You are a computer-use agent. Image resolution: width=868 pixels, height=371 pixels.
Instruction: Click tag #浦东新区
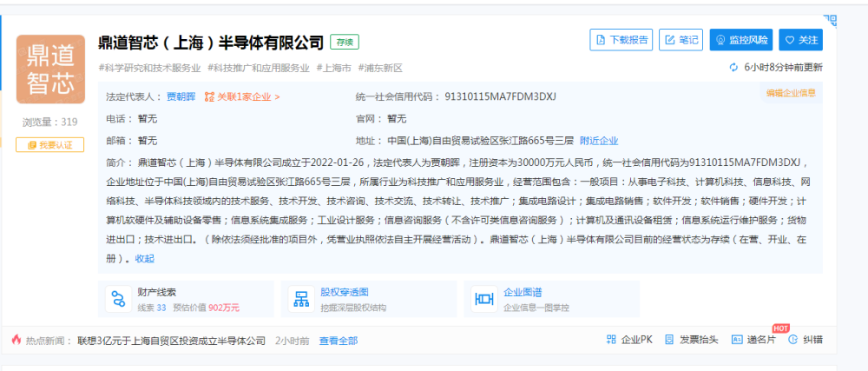[x=380, y=68]
